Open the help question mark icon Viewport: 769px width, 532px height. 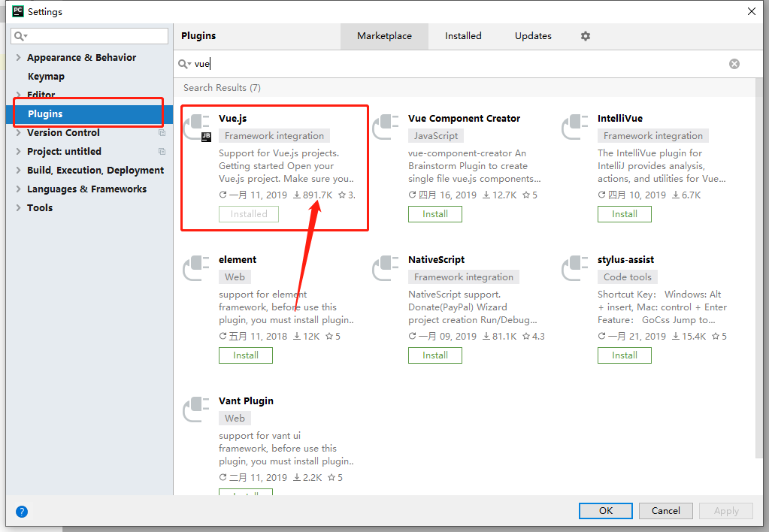(22, 512)
